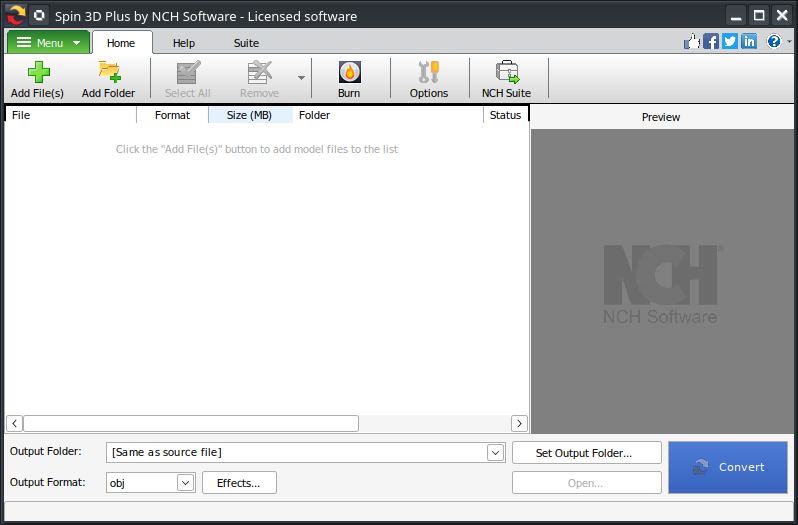
Task: Click the horizontal scrollbar right arrow
Action: coord(519,423)
